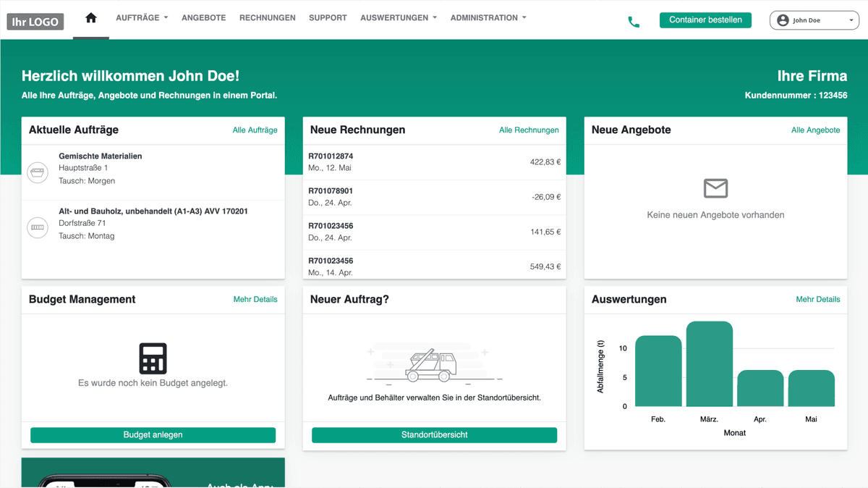The image size is (868, 488).
Task: Click the Budget anlegen button
Action: pos(153,435)
